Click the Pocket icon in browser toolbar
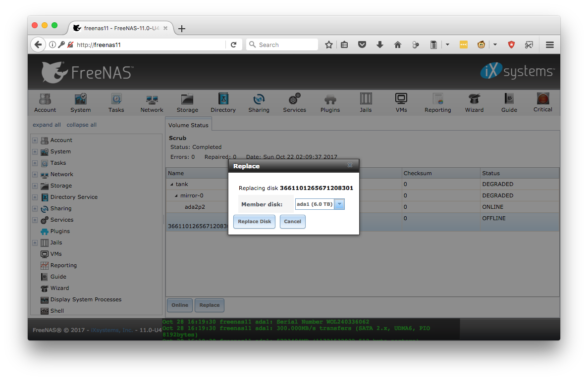The width and height of the screenshot is (588, 380). (x=362, y=45)
